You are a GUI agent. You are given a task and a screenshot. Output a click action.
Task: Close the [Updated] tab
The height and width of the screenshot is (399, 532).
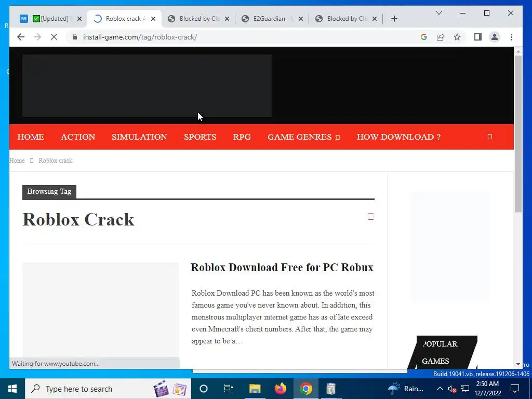79,19
